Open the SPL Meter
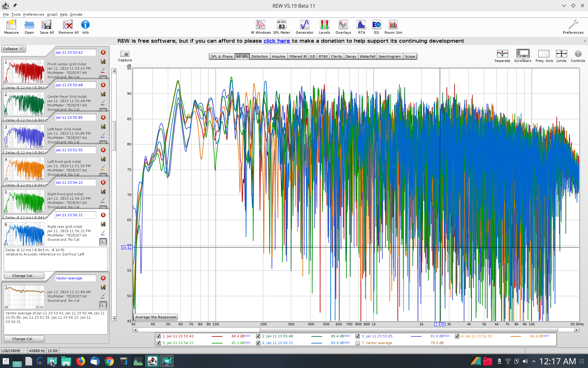Image resolution: width=588 pixels, height=368 pixels. click(x=282, y=27)
